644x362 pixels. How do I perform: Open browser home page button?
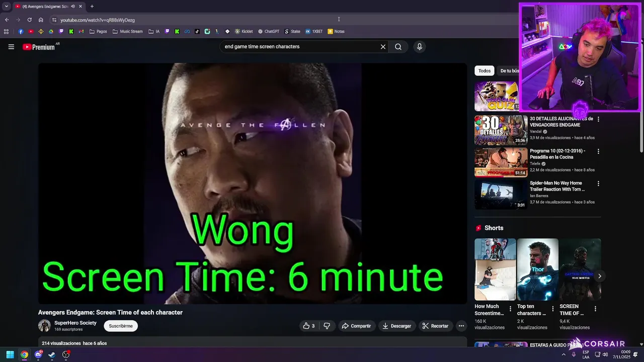point(41,20)
